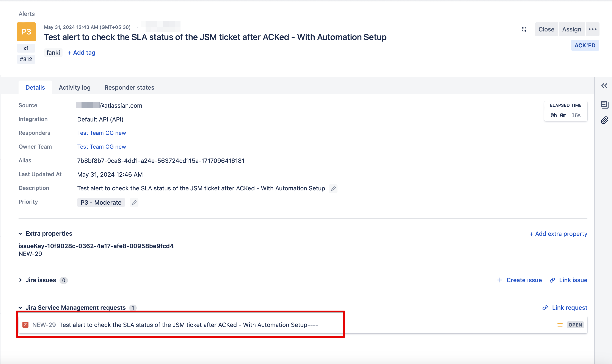Open the notes panel icon
Viewport: 612px width, 364px height.
[x=604, y=104]
